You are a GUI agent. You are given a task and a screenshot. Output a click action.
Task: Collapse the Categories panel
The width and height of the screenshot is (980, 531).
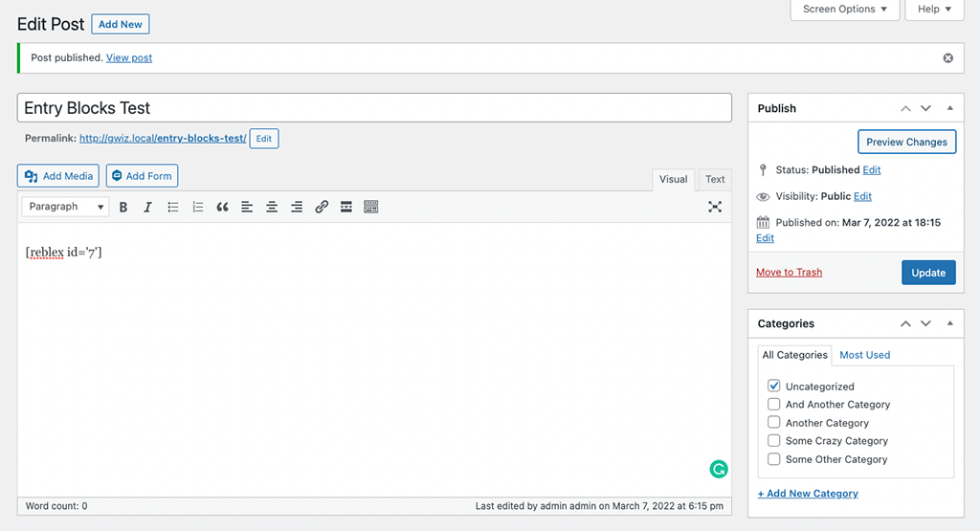(x=950, y=323)
